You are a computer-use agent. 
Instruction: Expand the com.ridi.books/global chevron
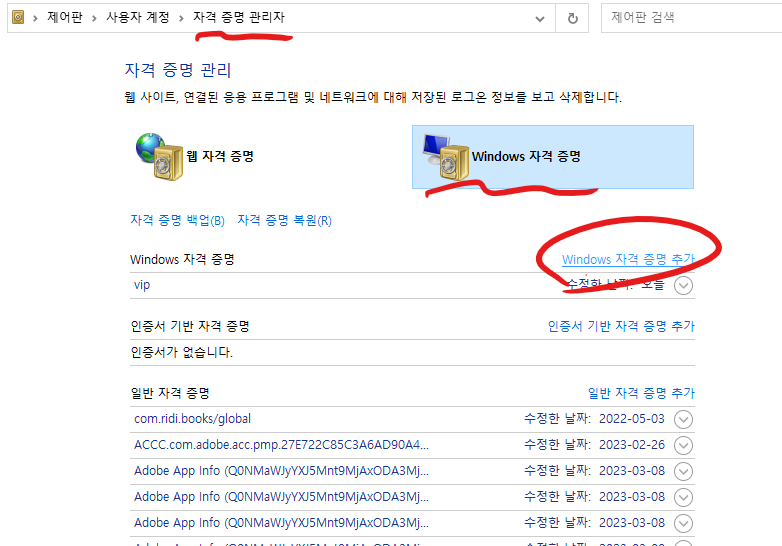[683, 419]
